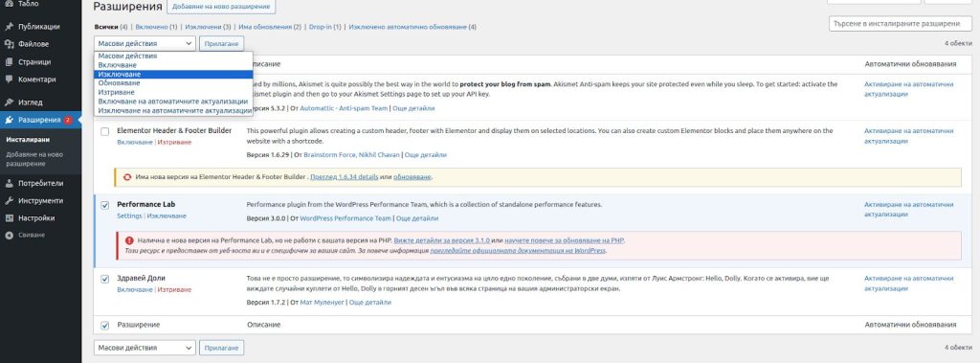Open Инсталирани submenu item

point(28,140)
